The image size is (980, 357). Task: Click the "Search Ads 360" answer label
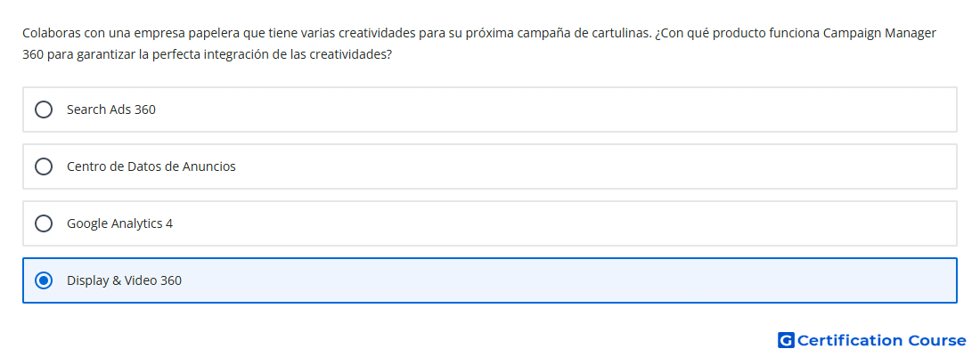coord(111,110)
